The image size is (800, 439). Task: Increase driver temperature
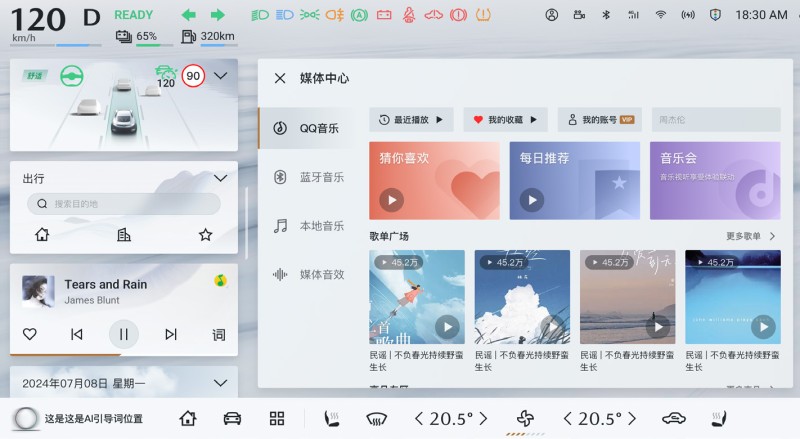[483, 419]
